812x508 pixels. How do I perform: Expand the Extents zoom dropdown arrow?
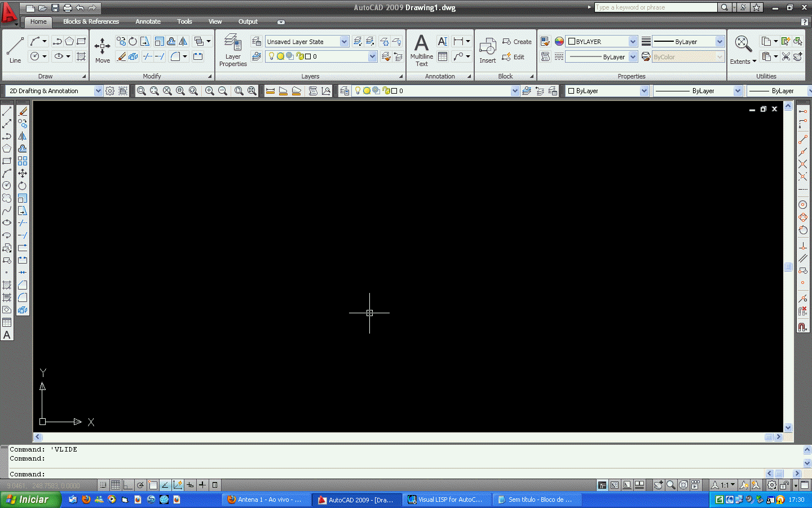(754, 62)
